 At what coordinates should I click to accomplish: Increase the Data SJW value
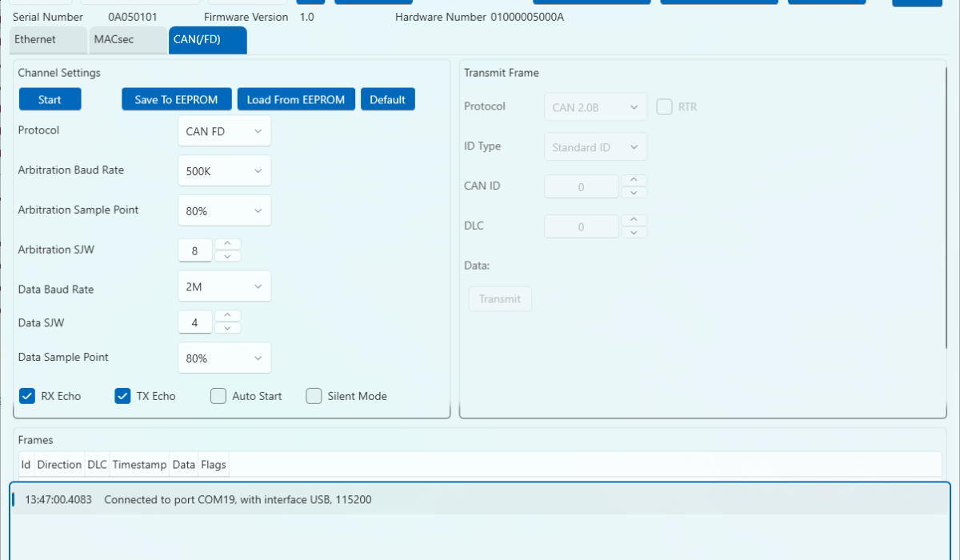click(x=228, y=316)
